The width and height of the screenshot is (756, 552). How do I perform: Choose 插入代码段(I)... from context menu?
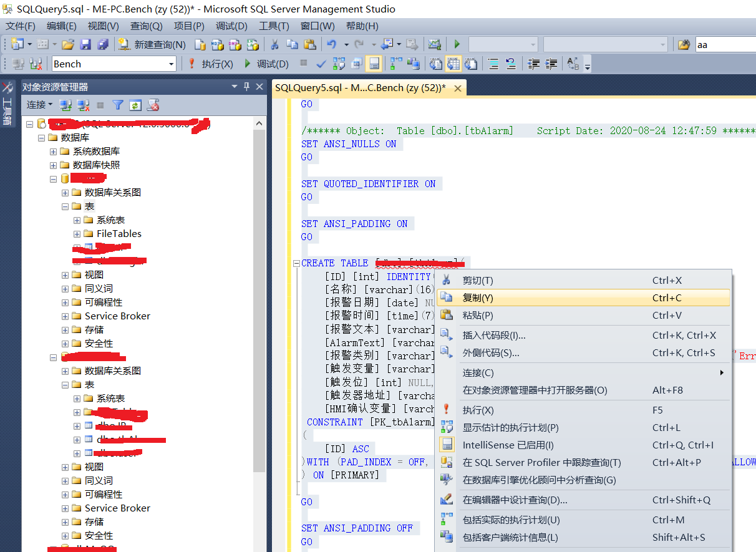coord(583,336)
